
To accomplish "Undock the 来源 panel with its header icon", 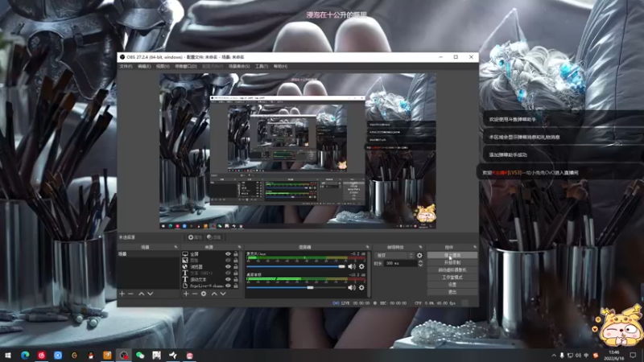I will (239, 247).
